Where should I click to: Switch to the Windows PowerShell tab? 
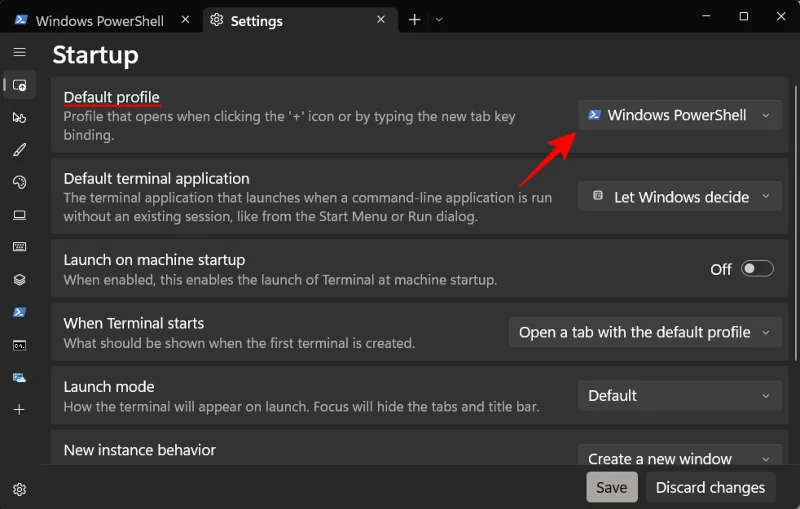(x=99, y=20)
